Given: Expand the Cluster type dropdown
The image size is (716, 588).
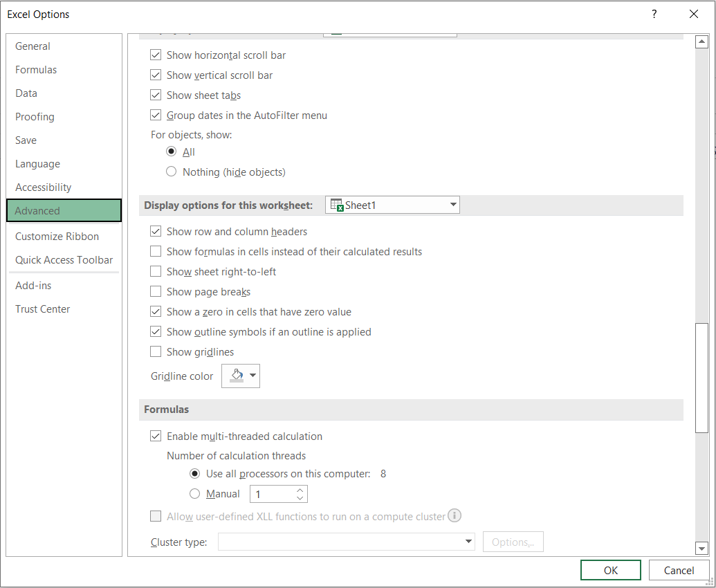Looking at the screenshot, I should click(x=468, y=542).
